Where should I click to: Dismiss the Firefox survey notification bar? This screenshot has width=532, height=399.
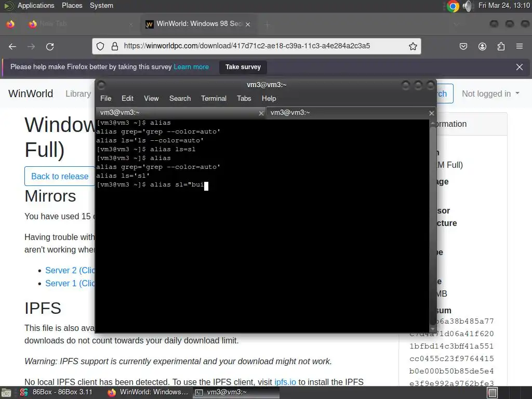519,67
